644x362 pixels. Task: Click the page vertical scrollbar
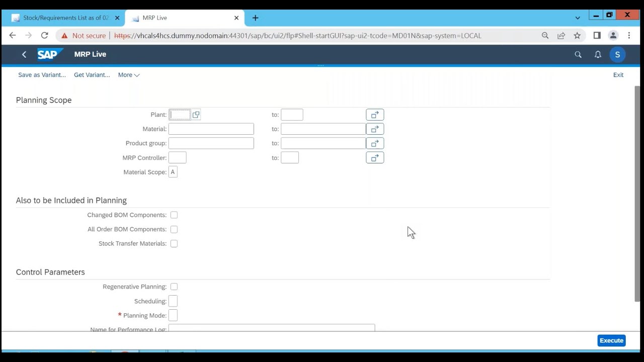click(637, 194)
